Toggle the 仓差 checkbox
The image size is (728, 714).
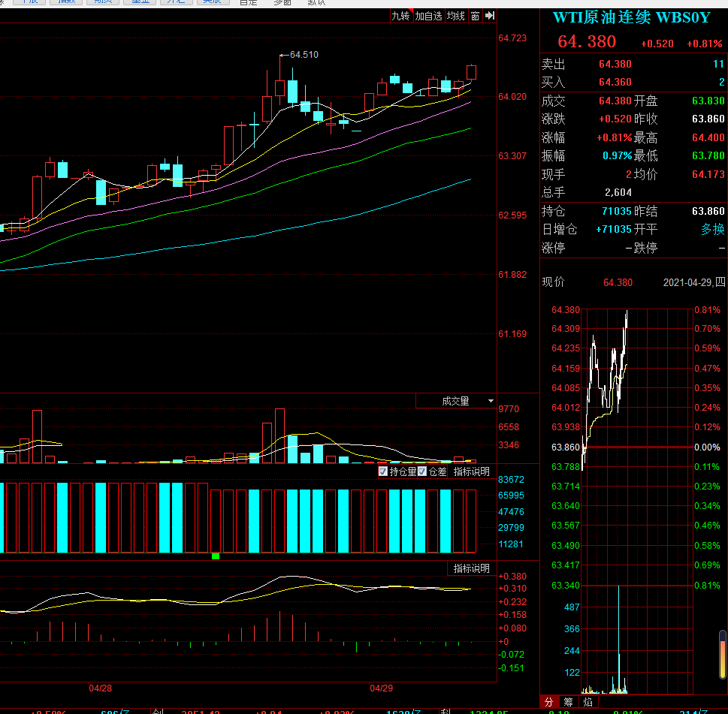click(422, 471)
